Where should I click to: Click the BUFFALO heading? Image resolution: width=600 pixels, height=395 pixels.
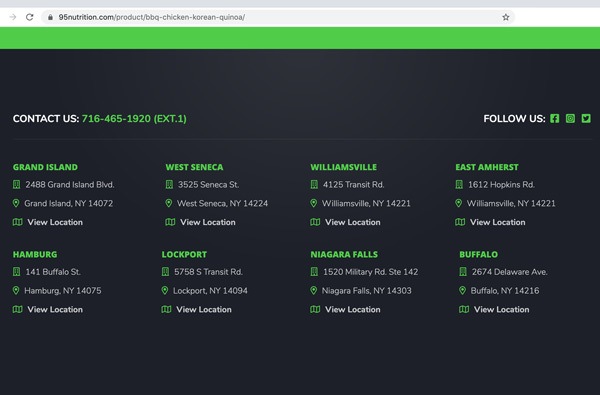click(479, 255)
